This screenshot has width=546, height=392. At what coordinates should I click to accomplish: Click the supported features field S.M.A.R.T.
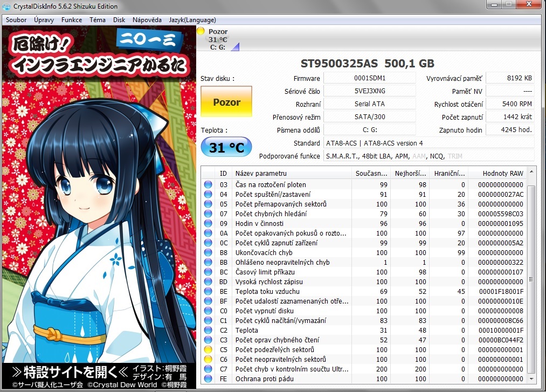[429, 156]
